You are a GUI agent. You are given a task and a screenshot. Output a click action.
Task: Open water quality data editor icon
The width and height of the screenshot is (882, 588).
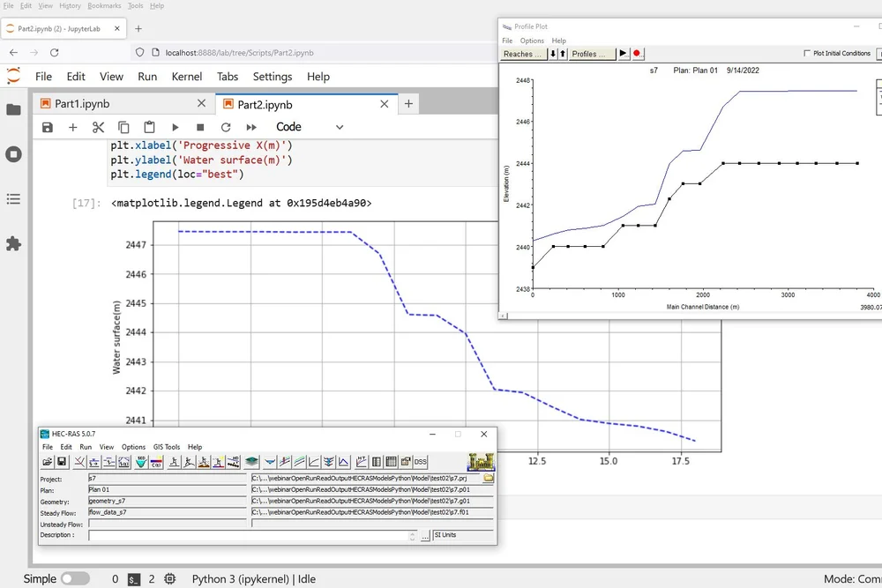156,462
